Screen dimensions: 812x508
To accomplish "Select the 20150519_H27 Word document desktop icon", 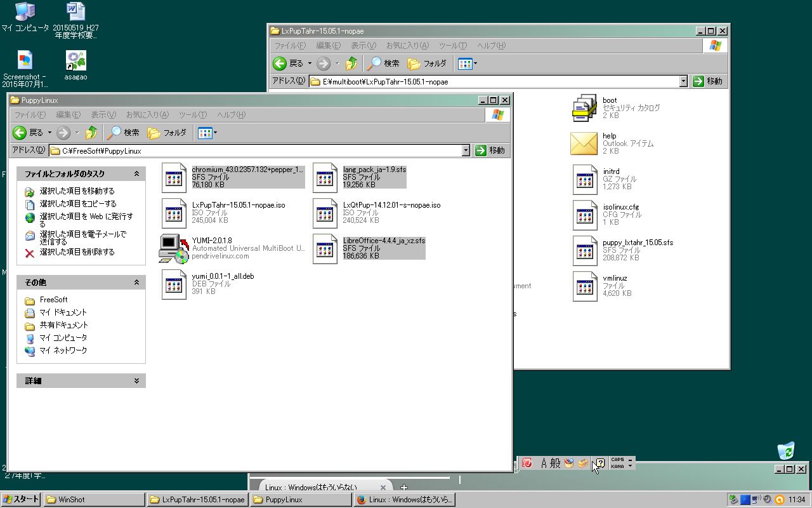I will tap(75, 11).
